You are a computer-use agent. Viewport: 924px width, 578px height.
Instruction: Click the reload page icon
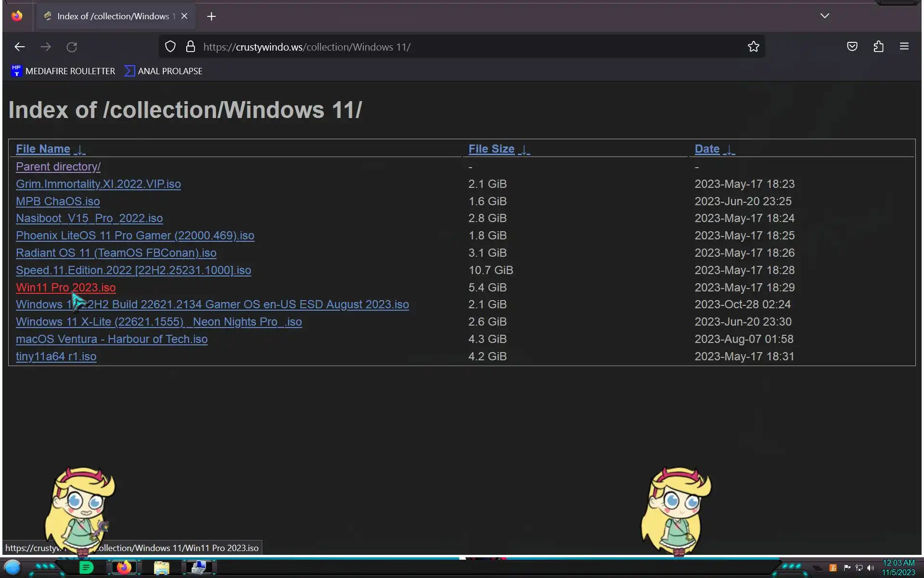[72, 47]
